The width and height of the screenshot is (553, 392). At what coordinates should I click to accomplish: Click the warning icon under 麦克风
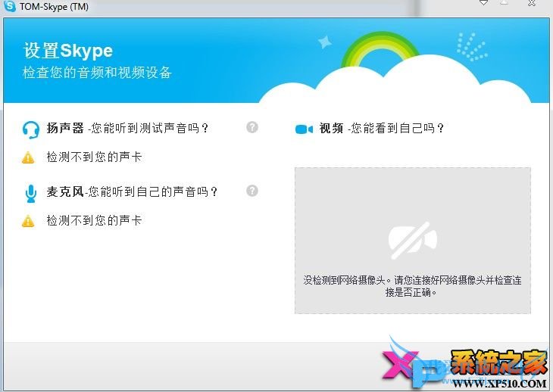tap(28, 221)
